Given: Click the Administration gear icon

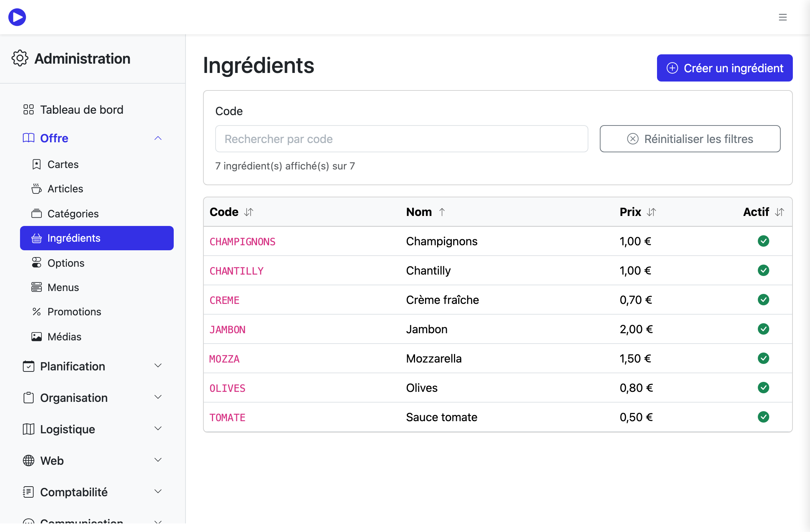Looking at the screenshot, I should click(x=20, y=58).
